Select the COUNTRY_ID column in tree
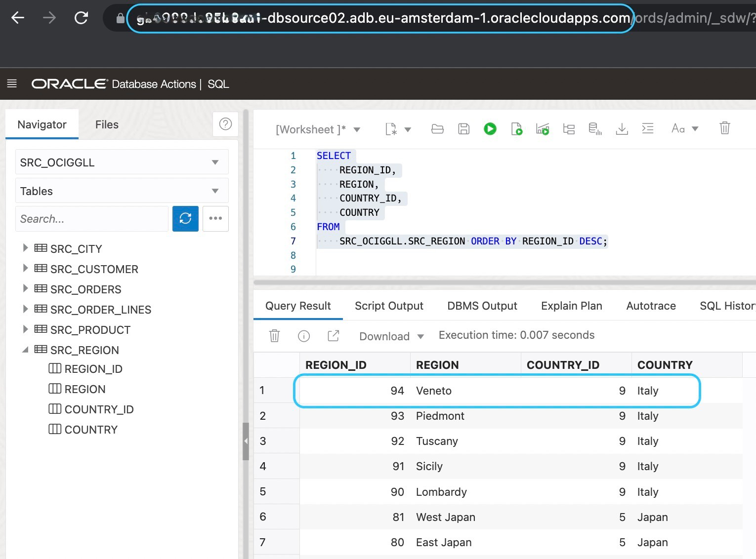Screen dimensions: 756x559 pyautogui.click(x=99, y=409)
